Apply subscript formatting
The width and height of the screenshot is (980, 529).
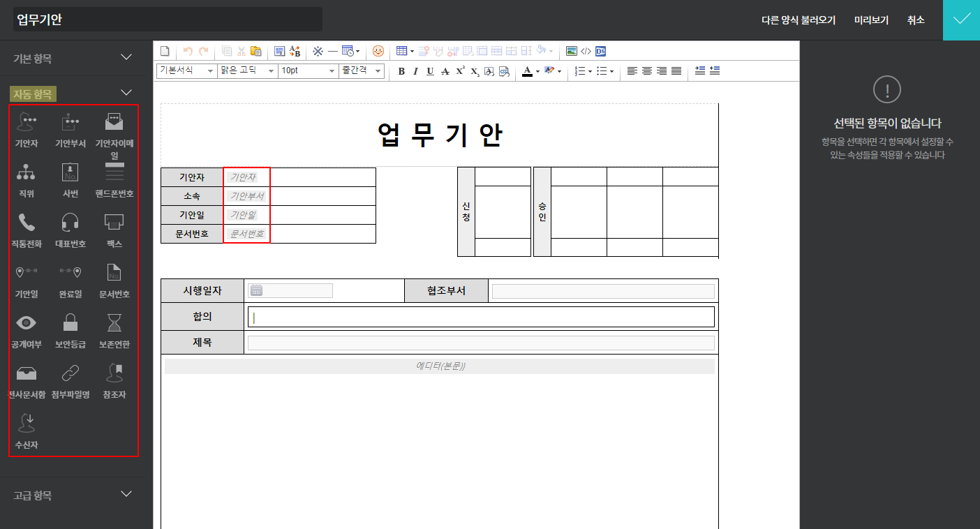[475, 71]
